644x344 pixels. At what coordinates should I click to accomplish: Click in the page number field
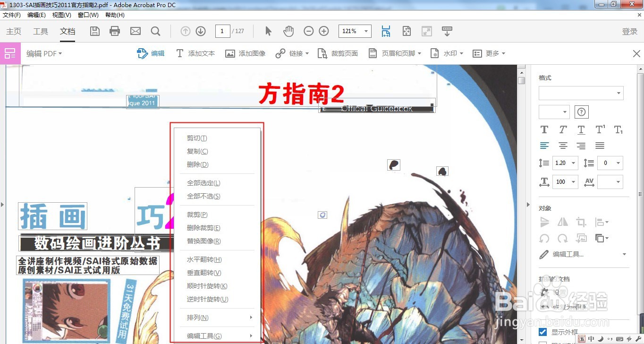[222, 31]
